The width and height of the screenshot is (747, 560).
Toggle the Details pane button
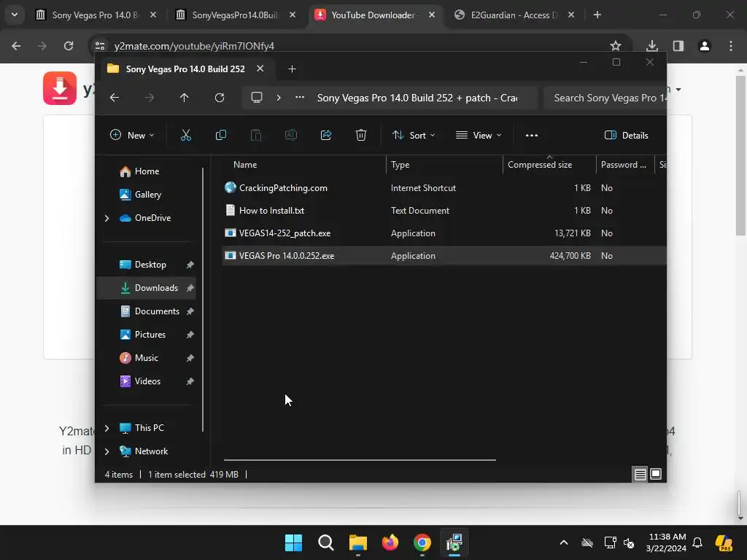click(627, 135)
